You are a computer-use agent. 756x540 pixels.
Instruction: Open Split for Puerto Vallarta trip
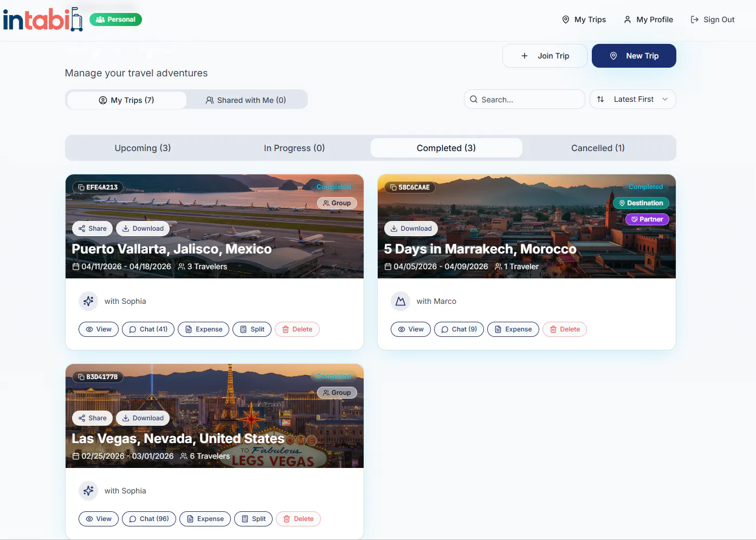tap(252, 329)
